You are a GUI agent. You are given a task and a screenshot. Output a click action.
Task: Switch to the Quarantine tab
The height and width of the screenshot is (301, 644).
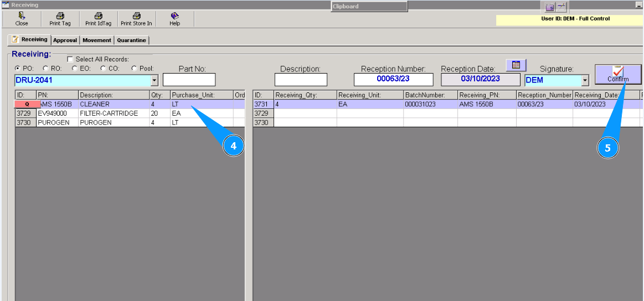[131, 40]
